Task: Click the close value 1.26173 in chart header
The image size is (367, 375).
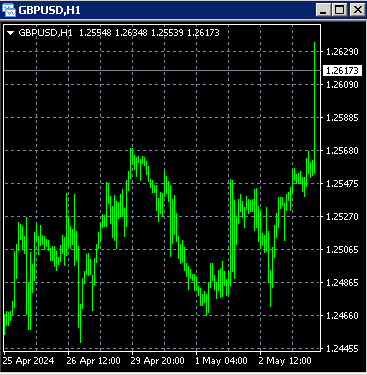Action: 203,33
